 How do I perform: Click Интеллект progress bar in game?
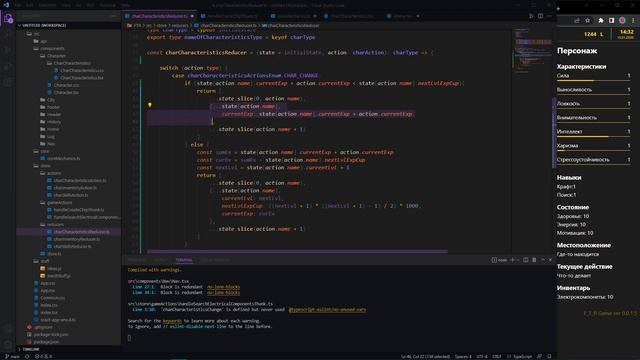click(x=593, y=137)
